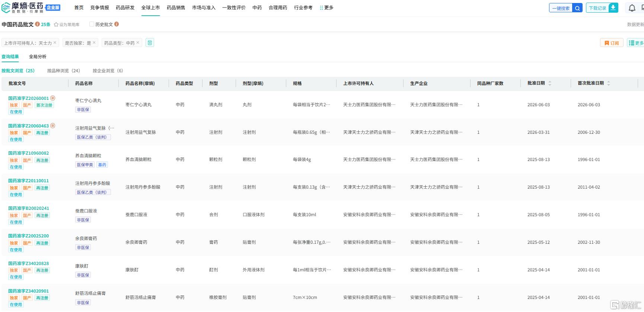Remove the 上市许可持有人: 天士力 filter
The width and height of the screenshot is (644, 312).
point(55,42)
